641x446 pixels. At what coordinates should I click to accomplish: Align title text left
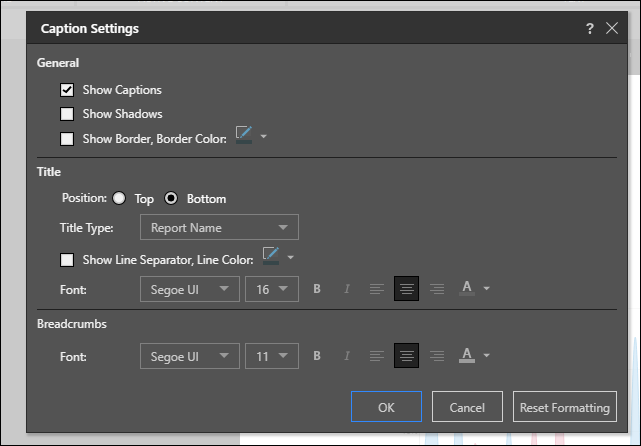(377, 289)
